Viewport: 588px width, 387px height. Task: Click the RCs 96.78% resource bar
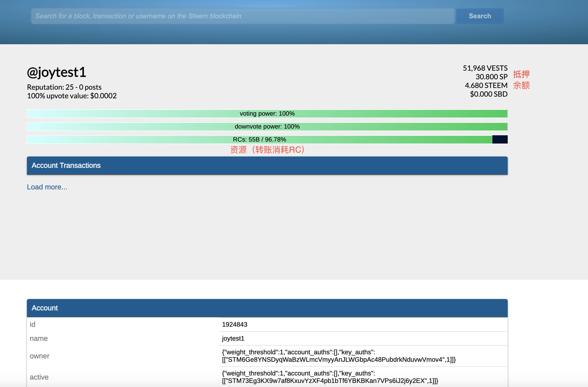tap(259, 140)
